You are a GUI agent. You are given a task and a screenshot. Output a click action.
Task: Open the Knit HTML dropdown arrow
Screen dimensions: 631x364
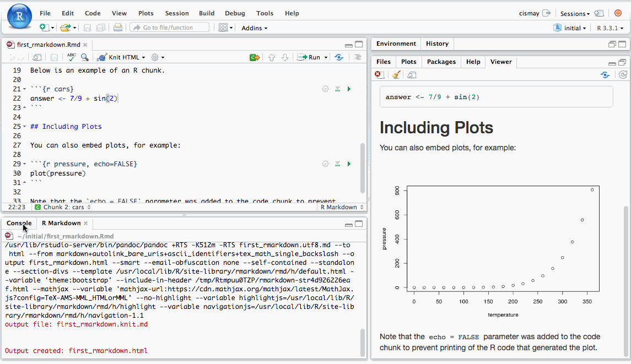pyautogui.click(x=143, y=57)
